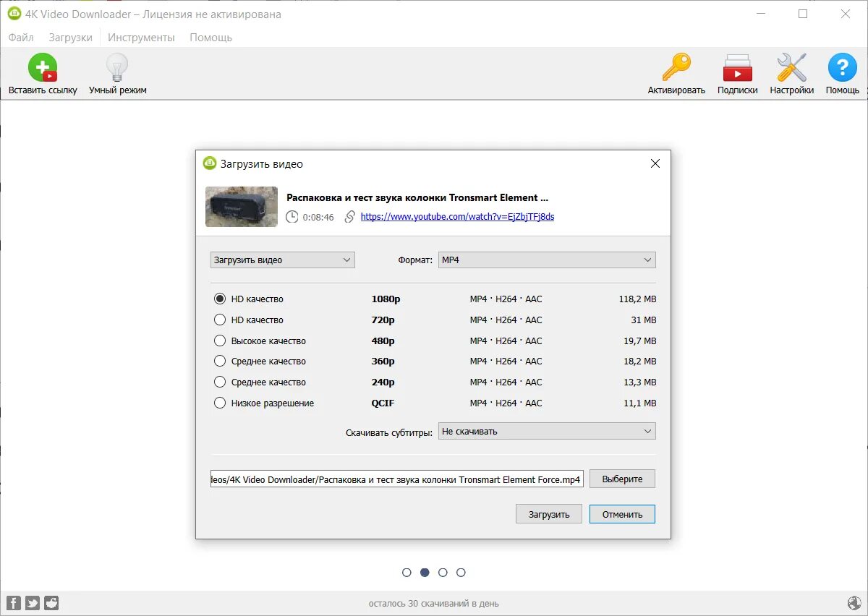The width and height of the screenshot is (868, 616).
Task: Close the Загрузить видео dialog
Action: coord(655,163)
